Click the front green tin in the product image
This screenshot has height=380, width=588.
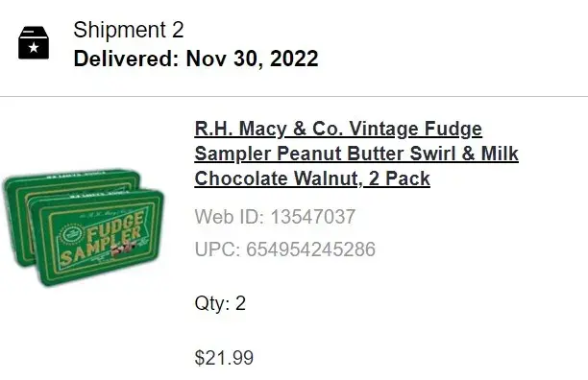(97, 238)
